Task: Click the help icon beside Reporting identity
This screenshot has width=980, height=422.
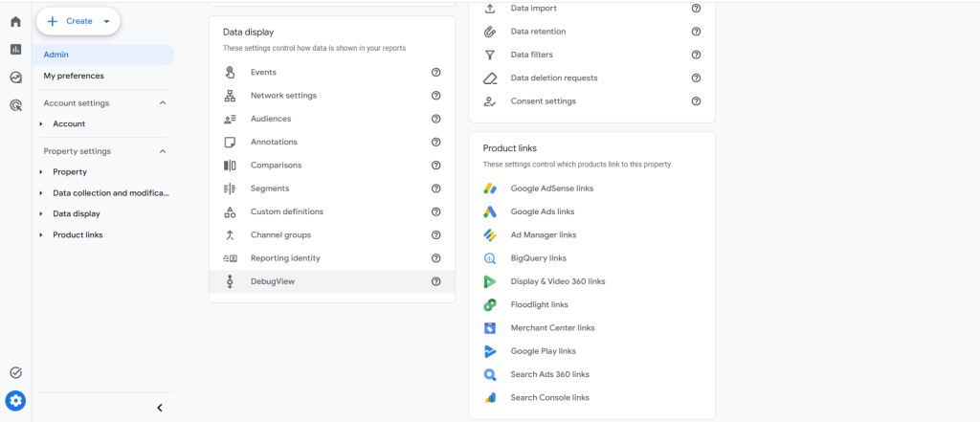Action: pos(436,258)
